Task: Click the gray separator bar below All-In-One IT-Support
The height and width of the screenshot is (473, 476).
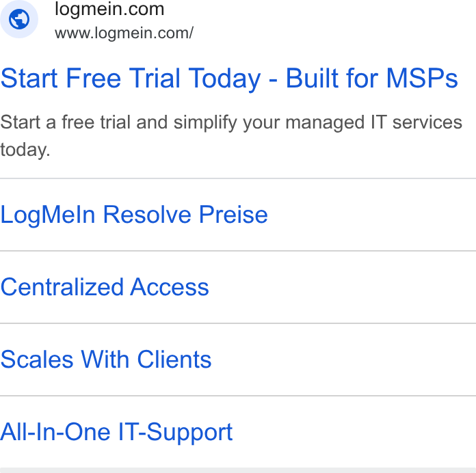Action: tap(238, 470)
